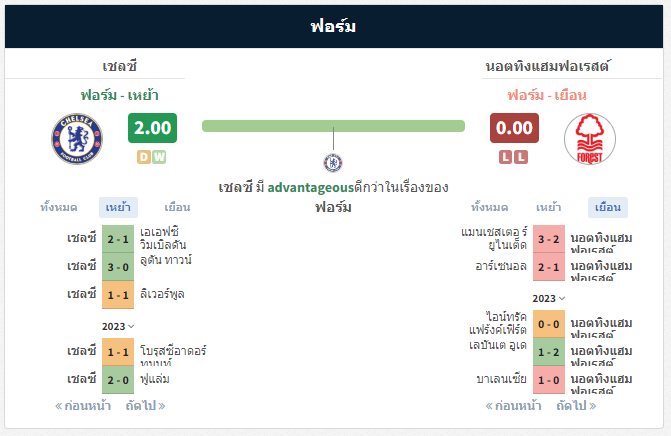
Task: Select Nottingham Forest's เหย้า filter tab
Action: click(549, 208)
